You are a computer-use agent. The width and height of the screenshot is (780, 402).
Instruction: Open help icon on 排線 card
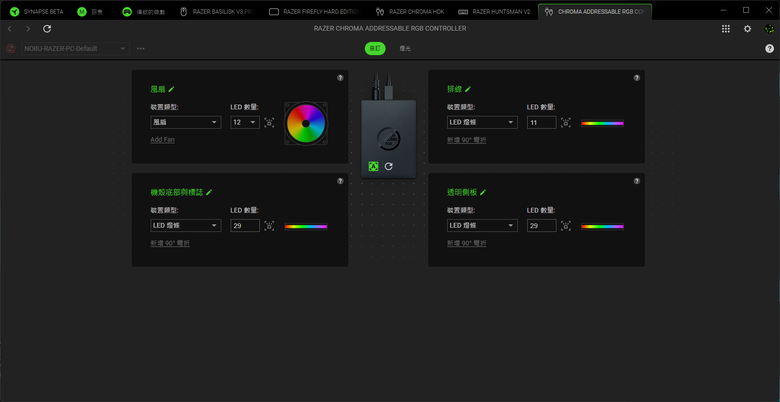(637, 78)
